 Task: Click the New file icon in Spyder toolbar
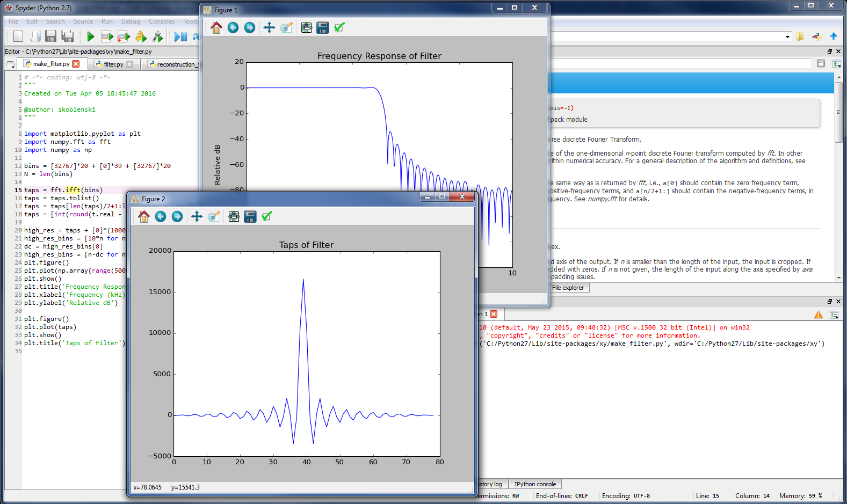coord(18,36)
